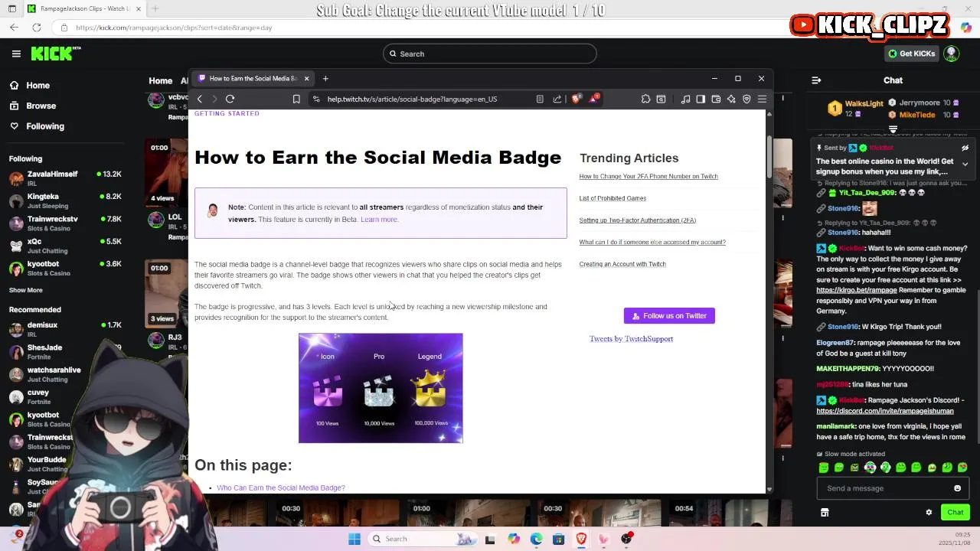980x551 pixels.
Task: Open Leo AI sparkle icon
Action: click(731, 99)
